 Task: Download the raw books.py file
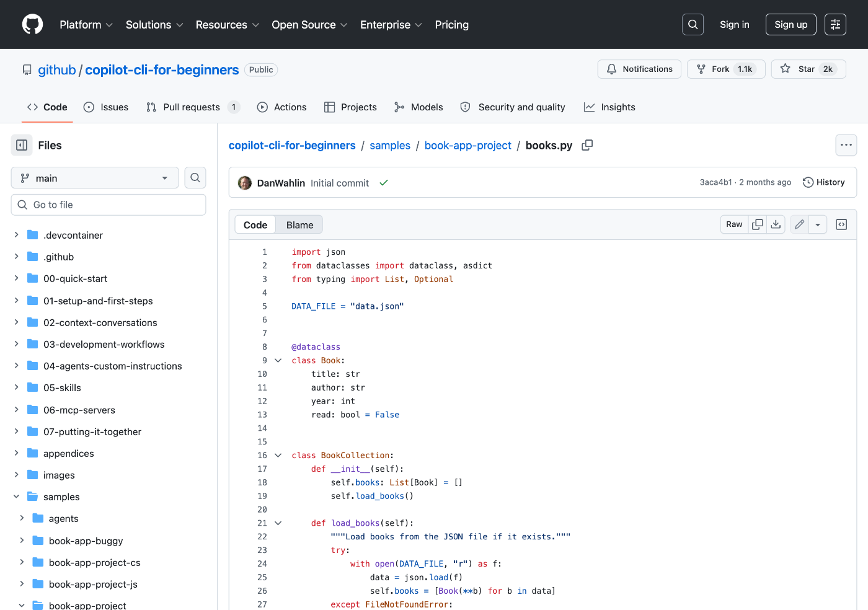[x=776, y=224]
